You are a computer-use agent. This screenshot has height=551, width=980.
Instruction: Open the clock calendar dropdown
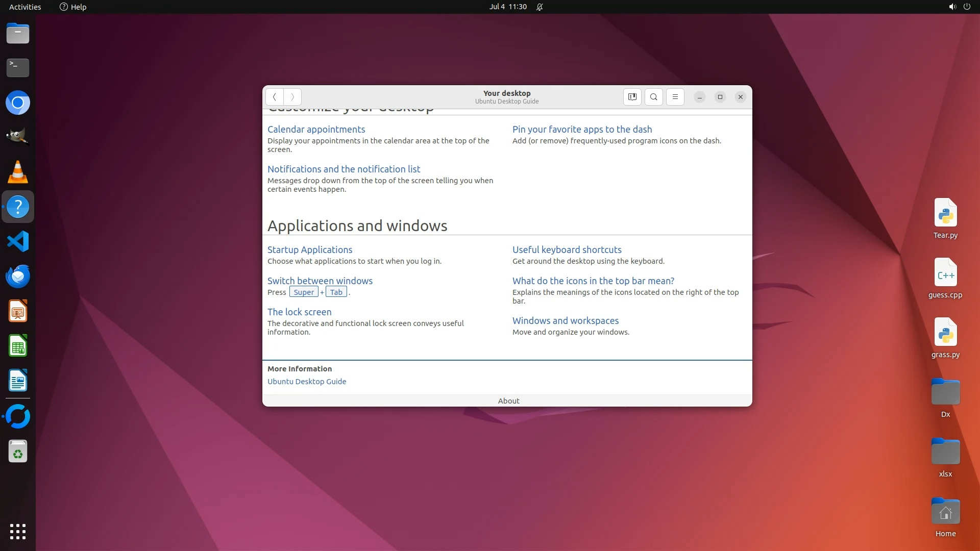(507, 7)
